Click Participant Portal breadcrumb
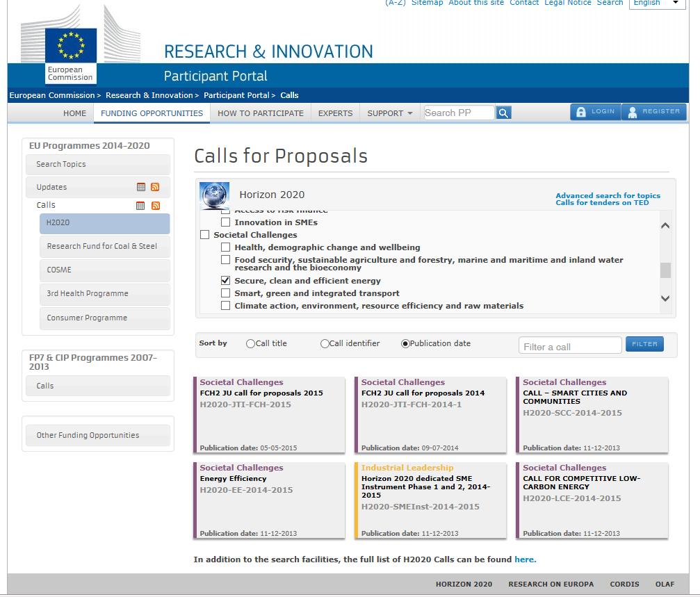Image resolution: width=700 pixels, height=597 pixels. [236, 95]
